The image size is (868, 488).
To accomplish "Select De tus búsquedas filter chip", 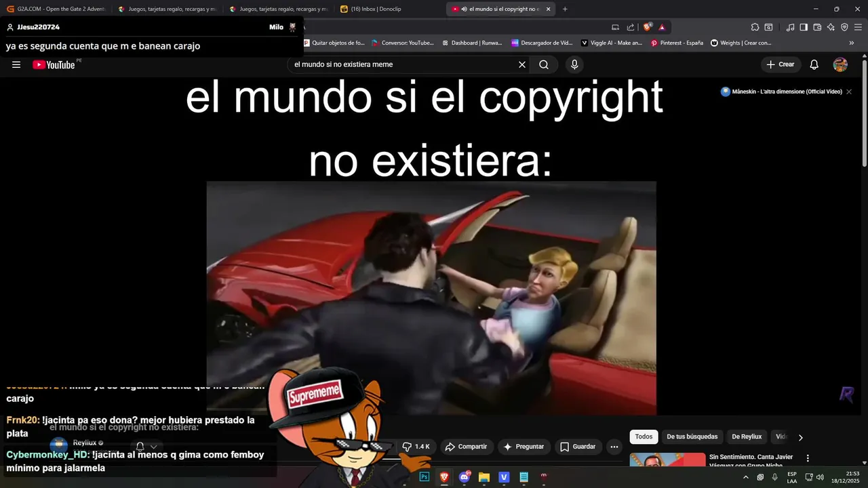I will (x=692, y=437).
